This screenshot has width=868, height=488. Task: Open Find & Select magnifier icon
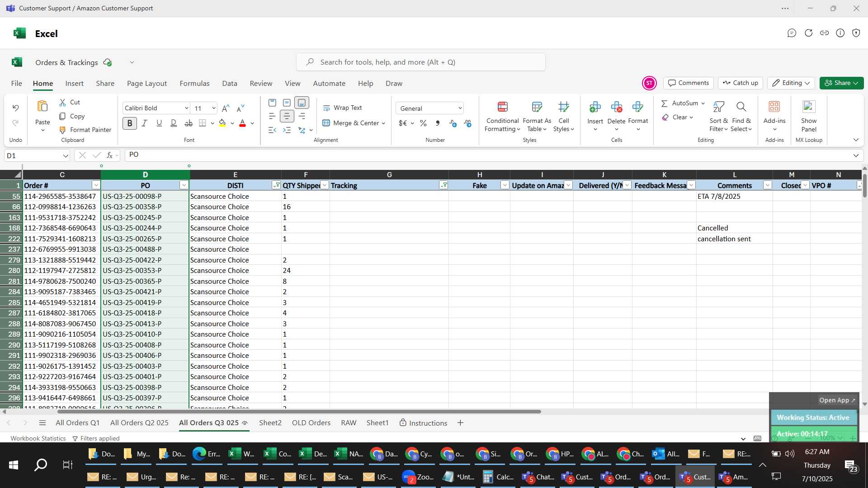click(741, 107)
